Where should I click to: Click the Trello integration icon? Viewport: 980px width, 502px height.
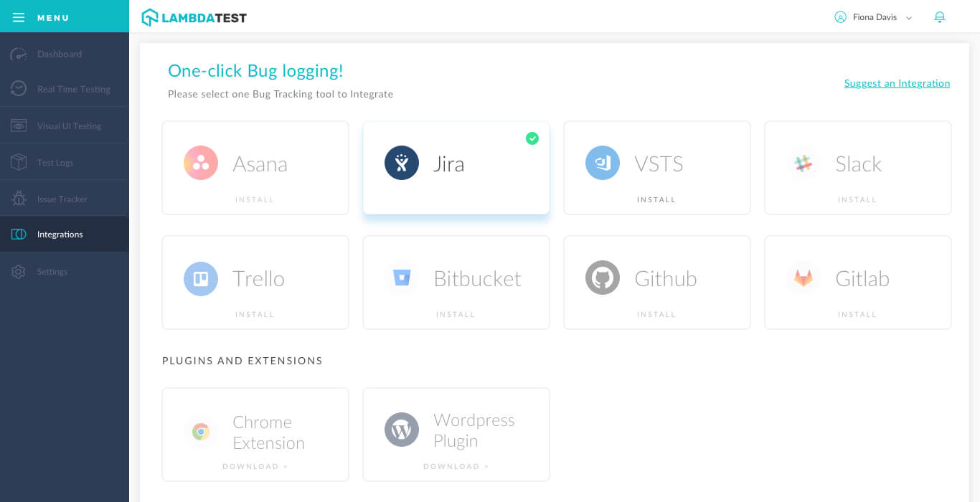tap(200, 278)
